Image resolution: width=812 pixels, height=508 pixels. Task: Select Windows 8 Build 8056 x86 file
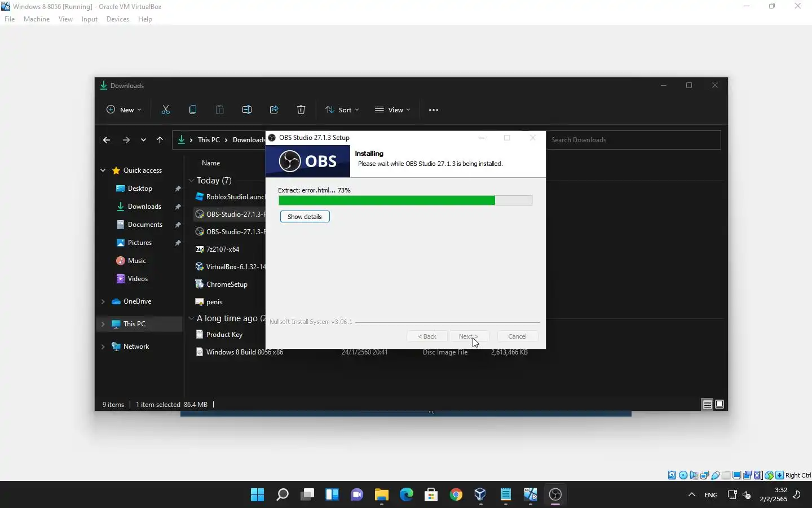tap(244, 352)
